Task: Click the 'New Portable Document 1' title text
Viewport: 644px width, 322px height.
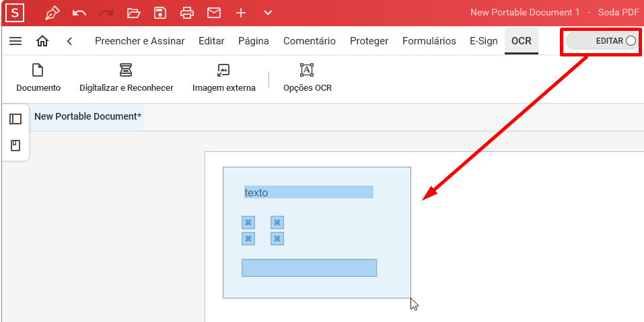Action: click(525, 12)
